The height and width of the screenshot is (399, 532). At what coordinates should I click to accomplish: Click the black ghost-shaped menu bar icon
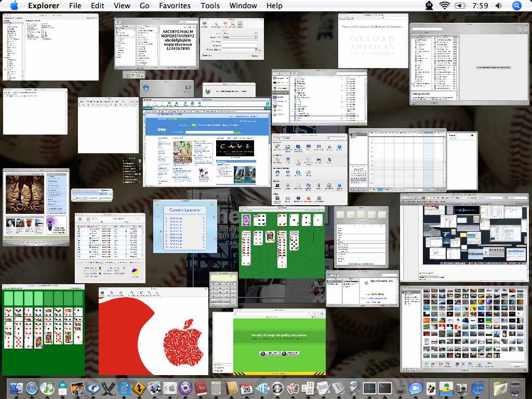(429, 6)
